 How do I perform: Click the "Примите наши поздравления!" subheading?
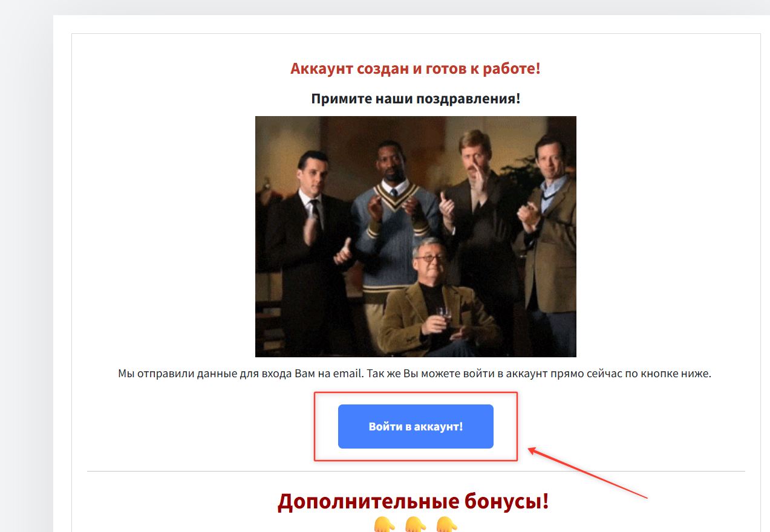pos(416,98)
